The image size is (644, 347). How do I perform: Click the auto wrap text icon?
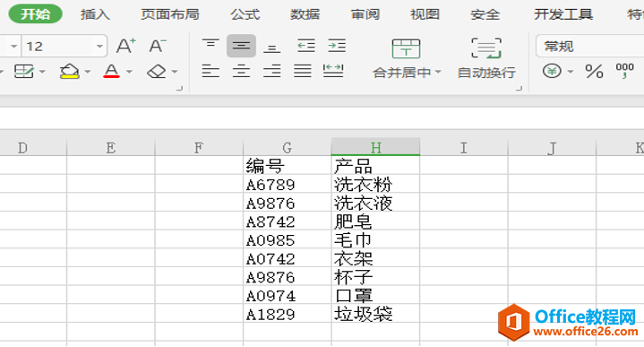point(486,48)
